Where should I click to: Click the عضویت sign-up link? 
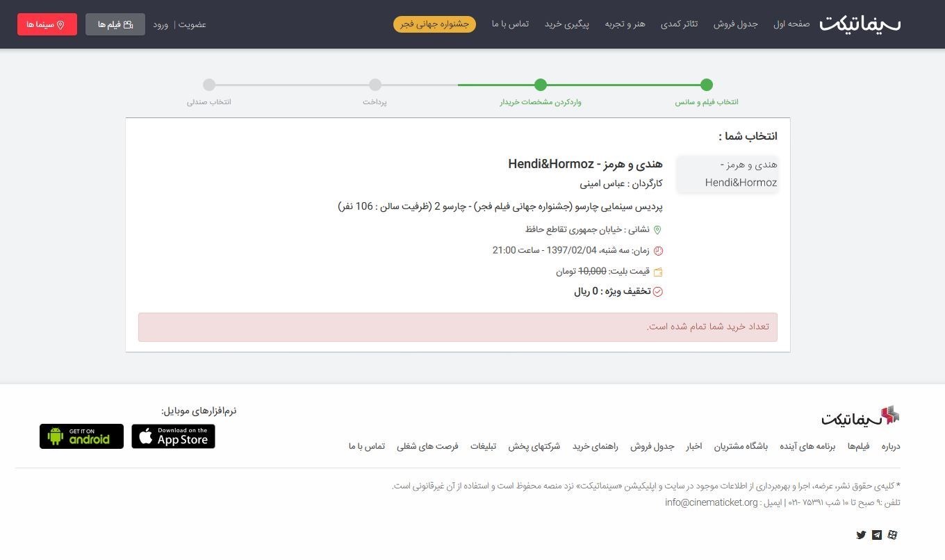(x=192, y=24)
